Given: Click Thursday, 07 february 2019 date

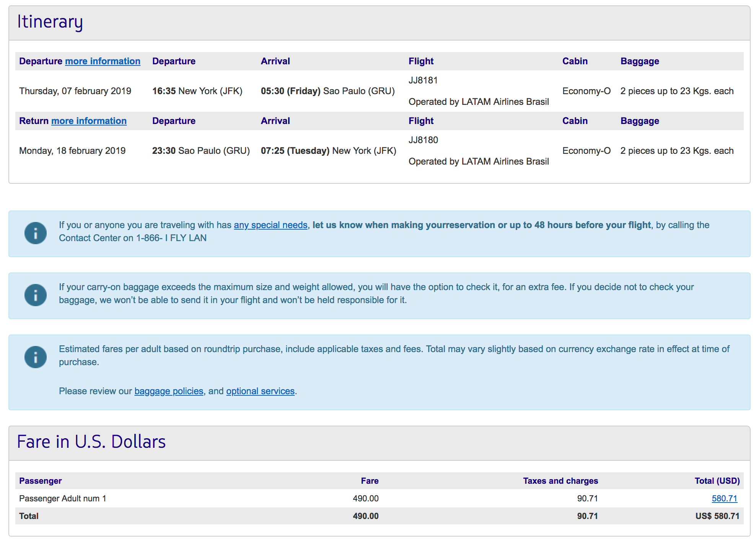Looking at the screenshot, I should [75, 91].
